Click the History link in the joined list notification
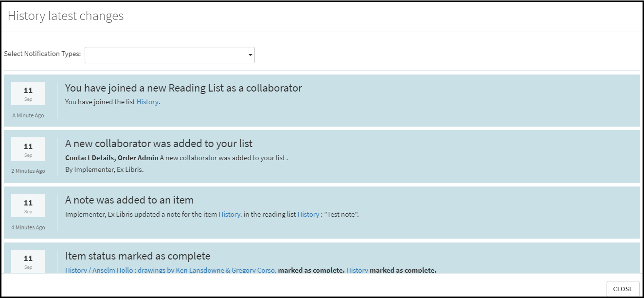The image size is (644, 298). [147, 102]
